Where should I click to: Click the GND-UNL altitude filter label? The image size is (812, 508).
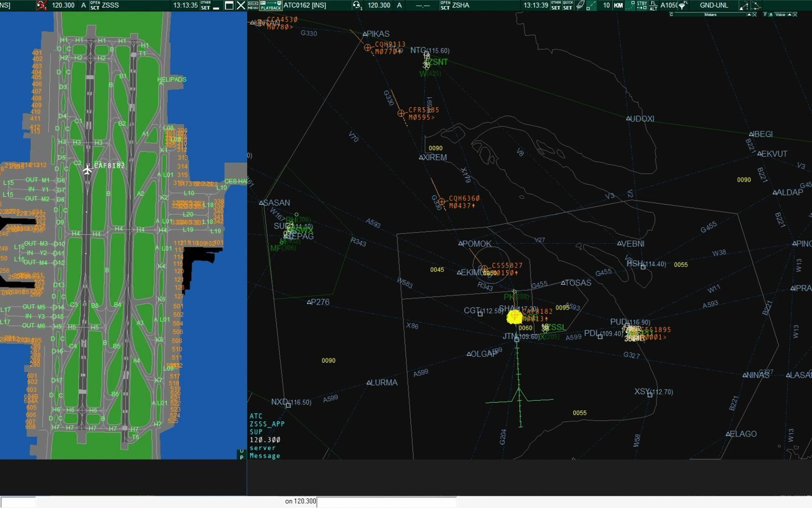click(714, 5)
